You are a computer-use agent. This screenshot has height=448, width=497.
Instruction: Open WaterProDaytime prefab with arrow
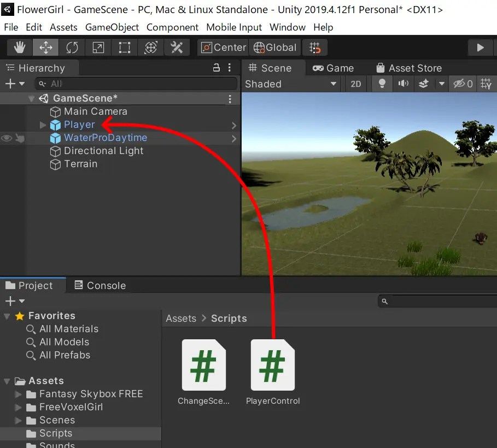click(234, 138)
